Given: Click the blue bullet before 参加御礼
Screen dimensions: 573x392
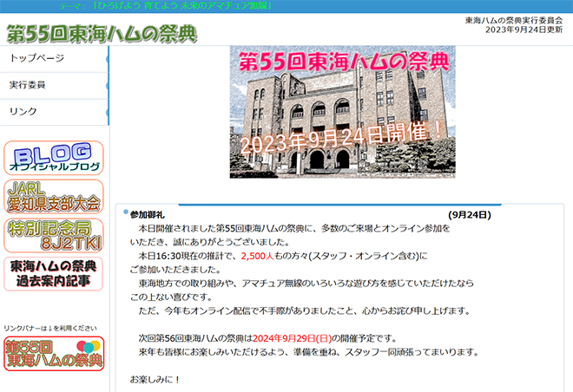Looking at the screenshot, I should pyautogui.click(x=126, y=212).
